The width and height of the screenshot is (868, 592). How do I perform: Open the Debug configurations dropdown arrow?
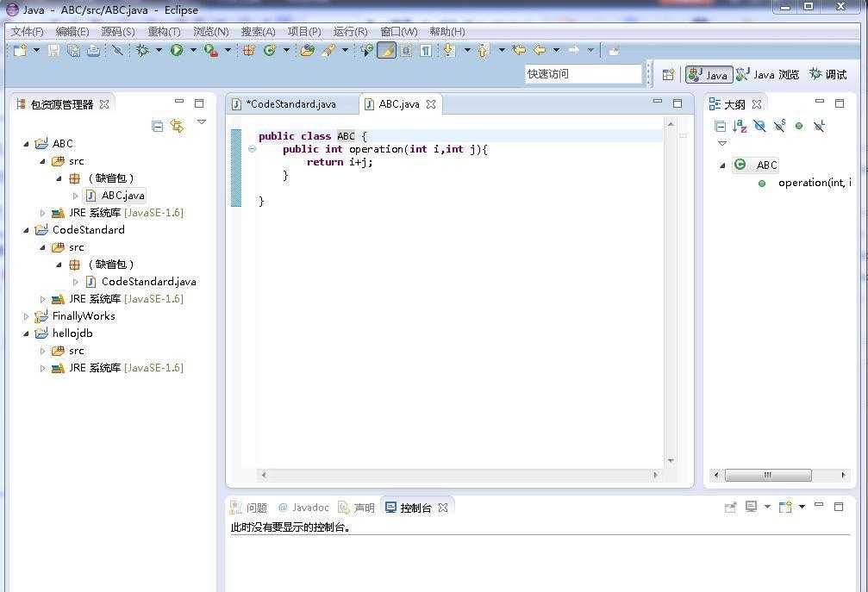159,50
